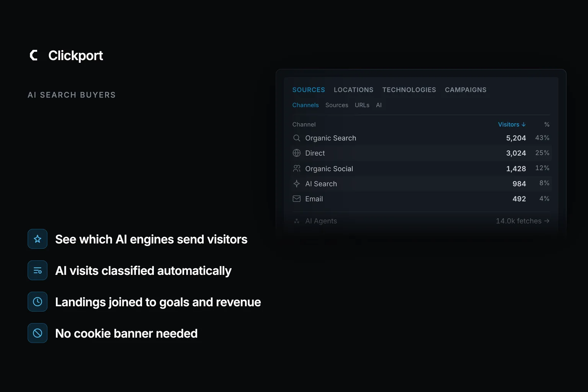Click 'Landings joined to goals and revenue'
The width and height of the screenshot is (588, 392).
pos(158,302)
